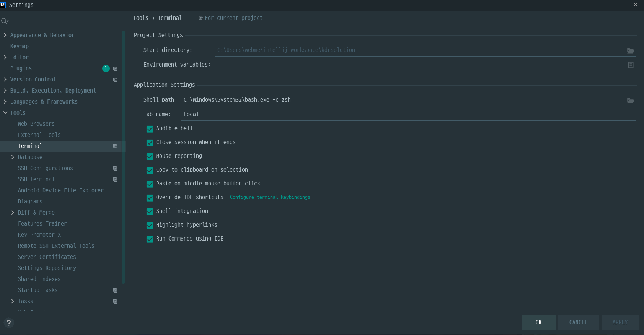Click the Tools breadcrumb link

(141, 18)
